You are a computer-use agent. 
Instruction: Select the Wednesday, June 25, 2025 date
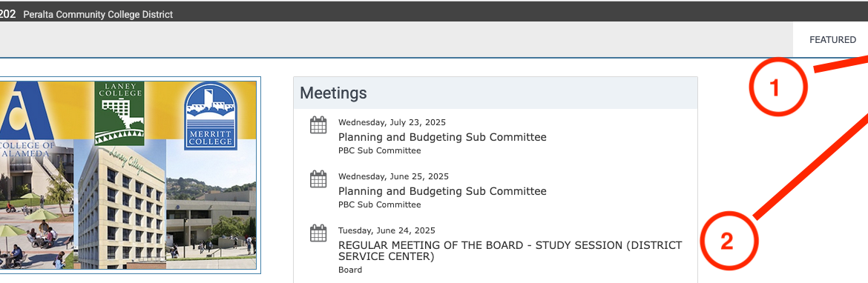tap(393, 177)
